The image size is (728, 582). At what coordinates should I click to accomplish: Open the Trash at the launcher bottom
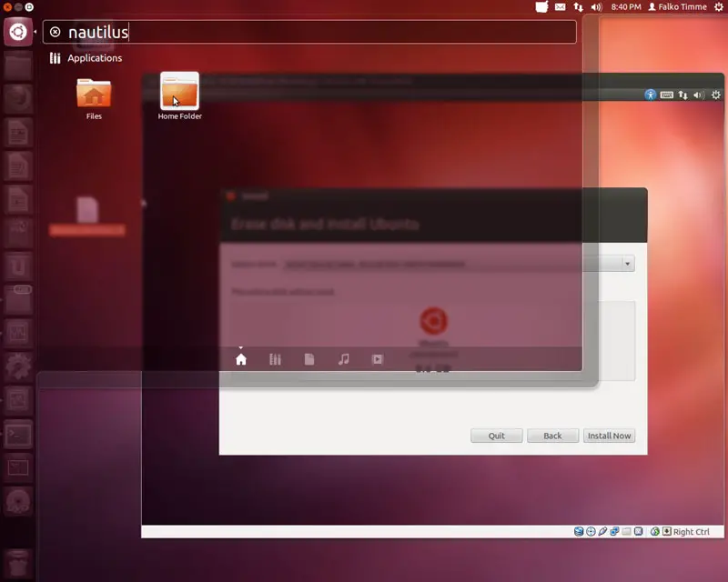[18, 564]
